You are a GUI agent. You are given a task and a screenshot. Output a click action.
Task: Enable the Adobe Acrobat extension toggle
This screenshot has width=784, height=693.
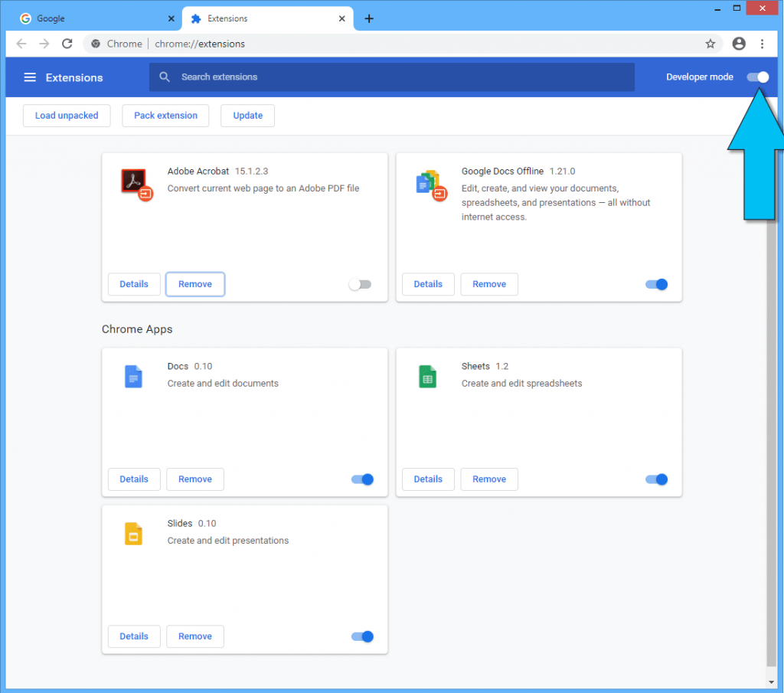click(x=360, y=285)
